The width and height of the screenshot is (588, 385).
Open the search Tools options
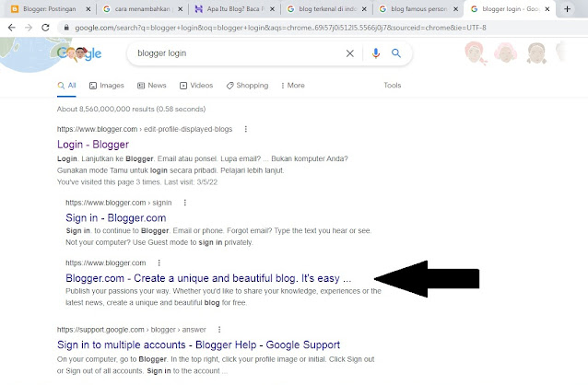tap(393, 86)
